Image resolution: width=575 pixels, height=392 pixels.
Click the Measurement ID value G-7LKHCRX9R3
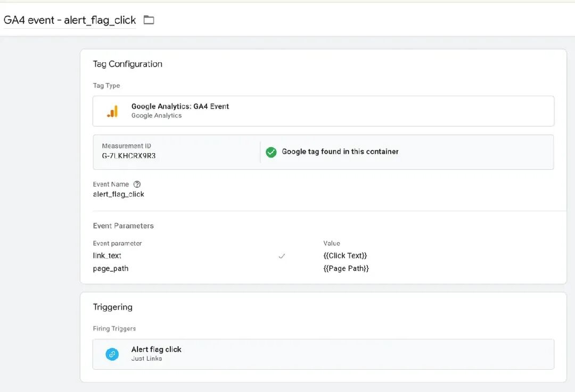point(129,156)
